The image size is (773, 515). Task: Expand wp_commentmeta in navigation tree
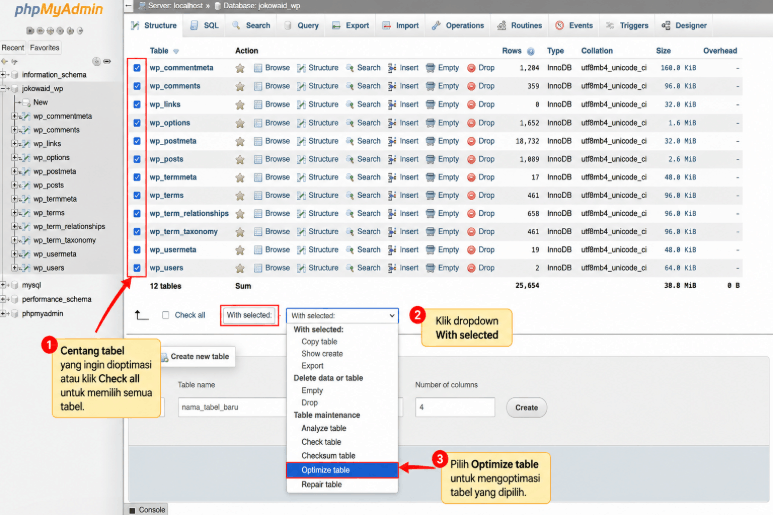coord(14,116)
